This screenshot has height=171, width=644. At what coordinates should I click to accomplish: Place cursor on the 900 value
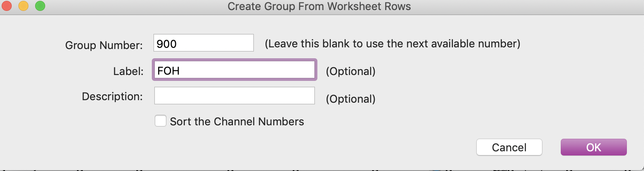[166, 43]
